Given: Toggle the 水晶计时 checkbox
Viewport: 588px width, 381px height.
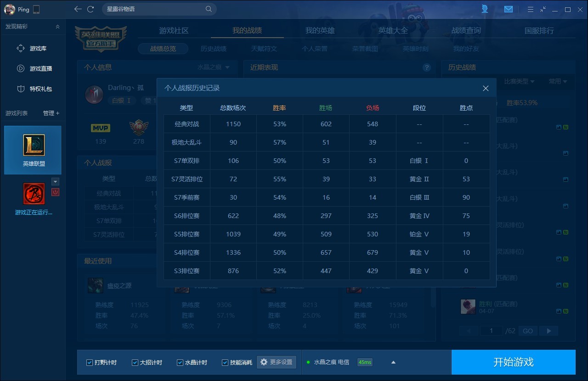Looking at the screenshot, I should [x=180, y=363].
